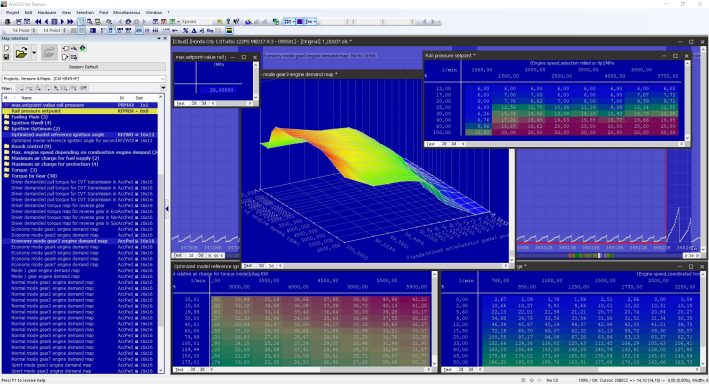Click the green up-arrow icon in Map selection

[x=83, y=48]
